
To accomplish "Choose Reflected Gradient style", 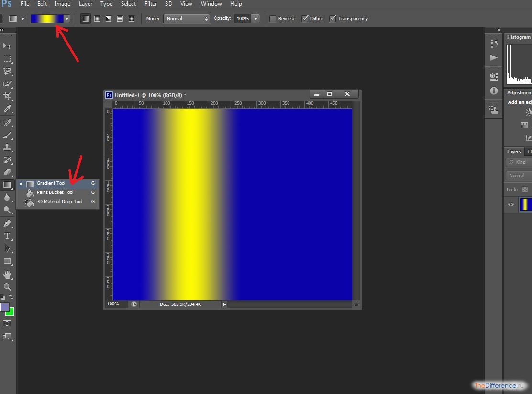I will click(120, 19).
